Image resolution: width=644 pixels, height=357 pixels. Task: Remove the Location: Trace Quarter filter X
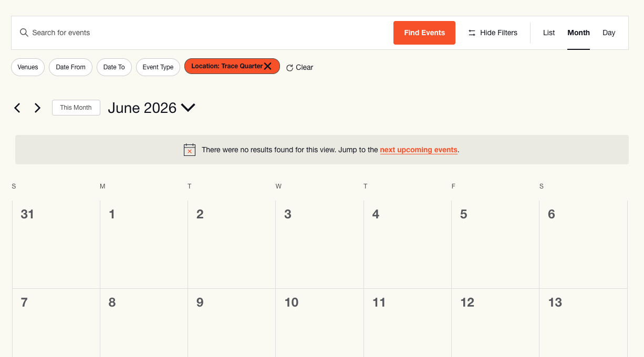click(x=268, y=66)
